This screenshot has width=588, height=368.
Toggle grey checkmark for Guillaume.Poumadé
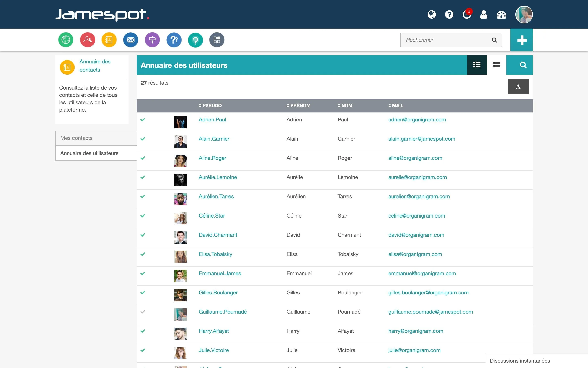pyautogui.click(x=143, y=312)
